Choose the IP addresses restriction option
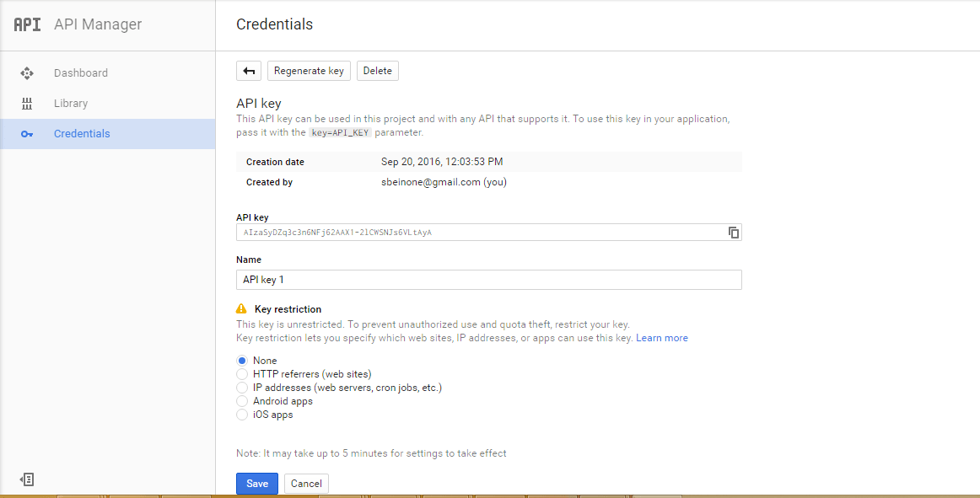The width and height of the screenshot is (980, 498). tap(242, 388)
